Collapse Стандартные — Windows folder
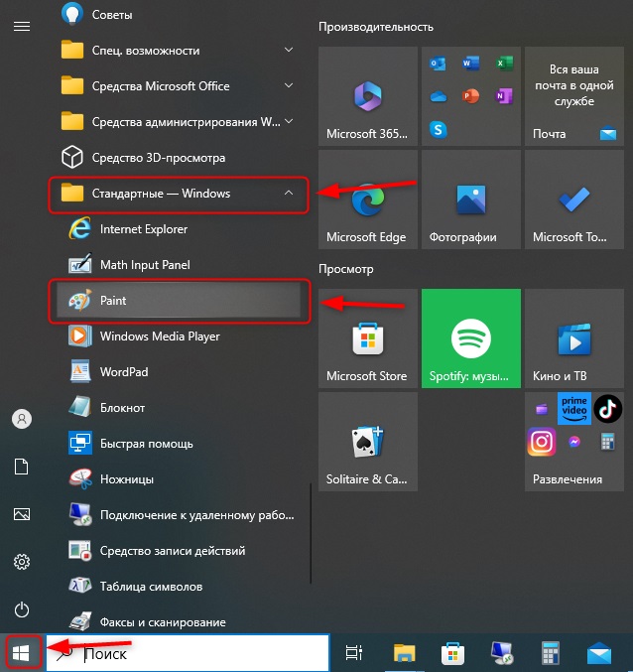Image resolution: width=633 pixels, height=672 pixels. pos(179,194)
